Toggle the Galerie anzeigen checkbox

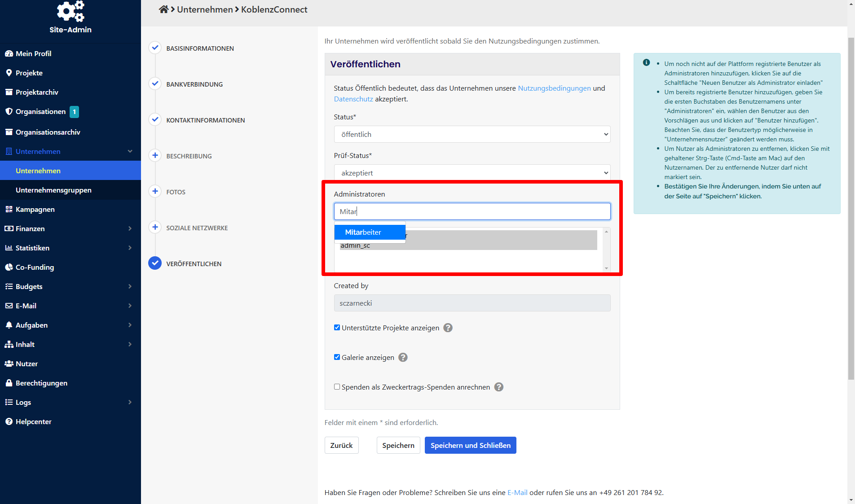click(337, 357)
